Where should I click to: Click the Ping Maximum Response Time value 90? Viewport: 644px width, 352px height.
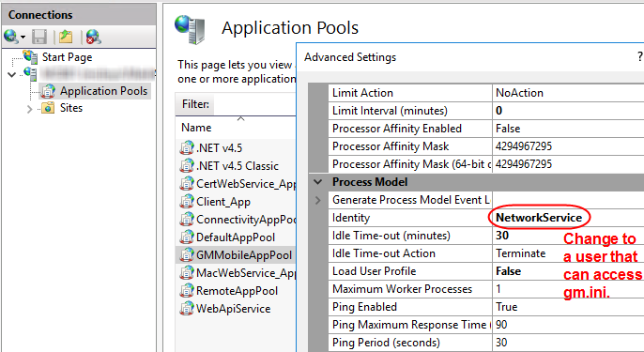pos(501,325)
